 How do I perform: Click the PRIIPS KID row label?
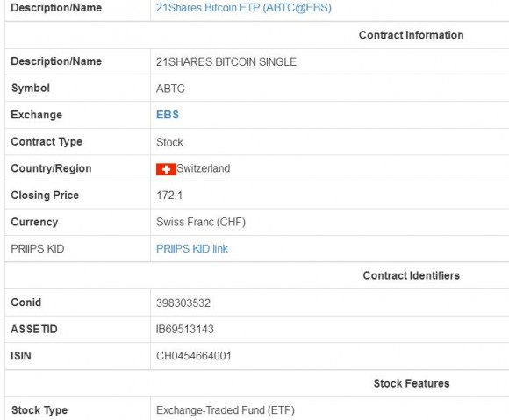pyautogui.click(x=38, y=249)
